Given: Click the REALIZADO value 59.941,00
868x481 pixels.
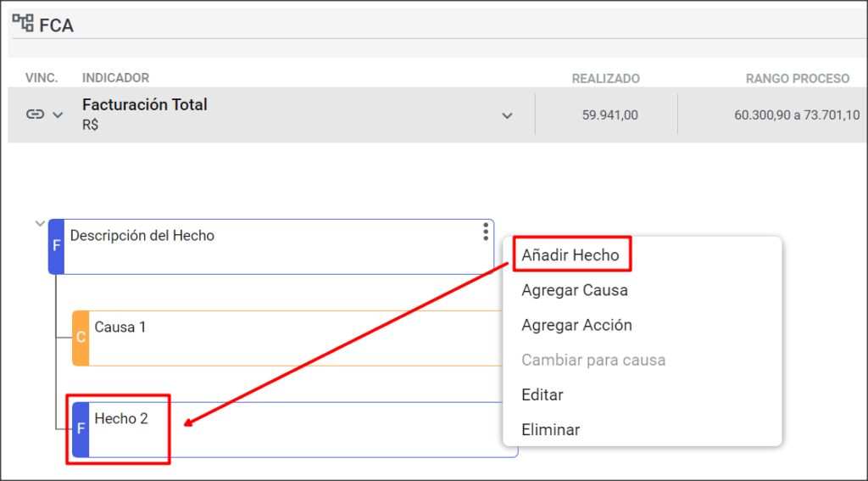Looking at the screenshot, I should coord(610,115).
